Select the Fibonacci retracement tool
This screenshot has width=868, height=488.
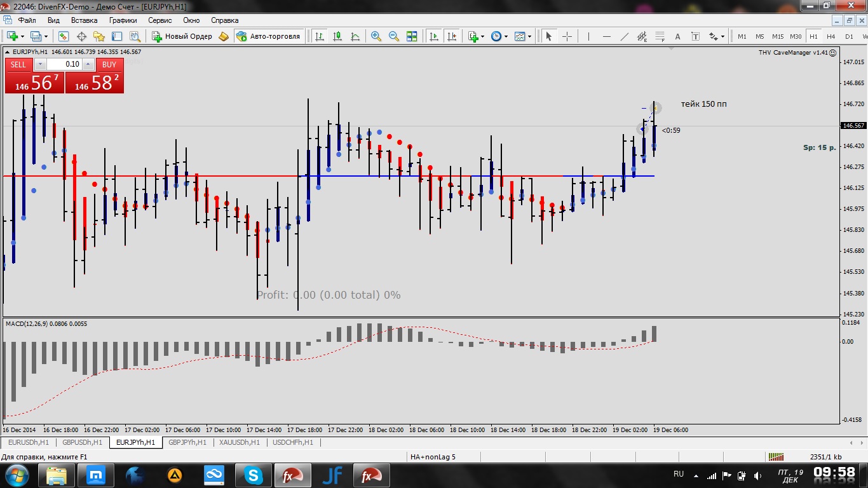(642, 36)
